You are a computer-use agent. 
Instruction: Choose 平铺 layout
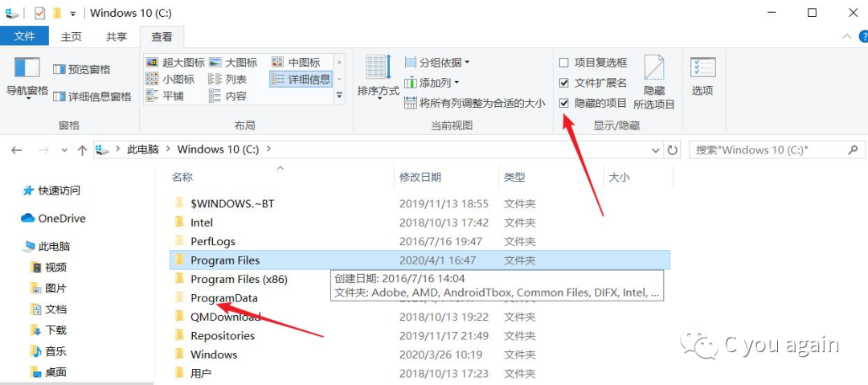[165, 96]
